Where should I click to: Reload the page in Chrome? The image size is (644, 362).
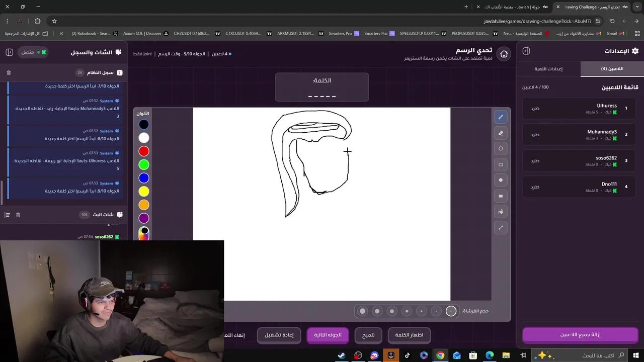tap(612, 21)
